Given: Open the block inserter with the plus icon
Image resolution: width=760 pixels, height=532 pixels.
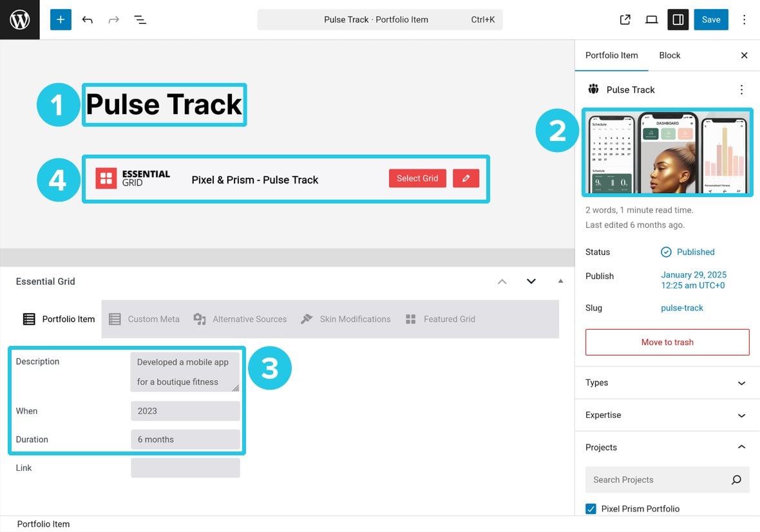Looking at the screenshot, I should [x=61, y=19].
